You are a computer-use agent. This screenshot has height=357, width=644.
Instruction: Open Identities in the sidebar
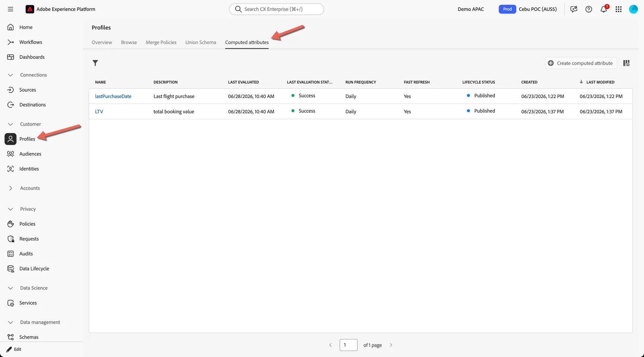(29, 169)
